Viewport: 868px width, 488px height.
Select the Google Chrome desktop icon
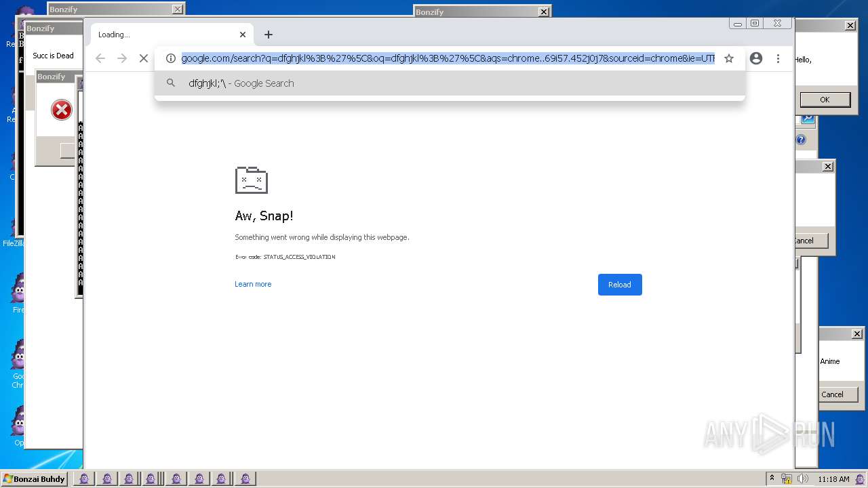18,363
